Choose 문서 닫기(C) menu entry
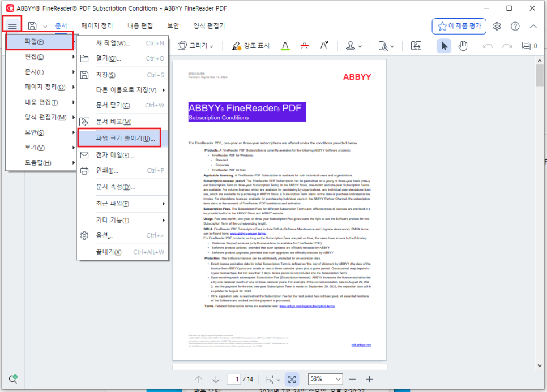547x392 pixels. pos(122,105)
